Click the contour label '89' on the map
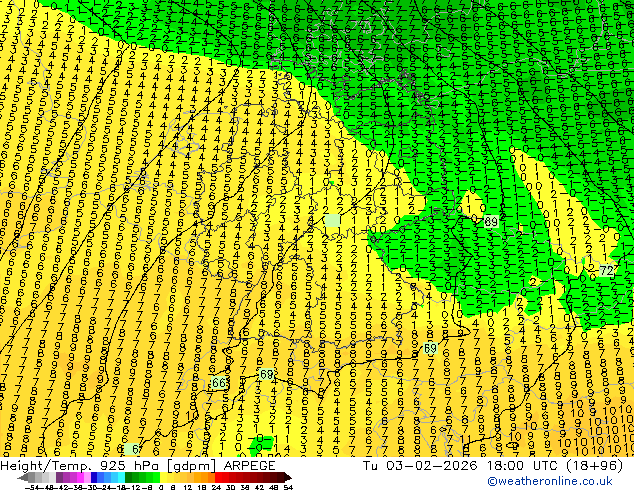 pyautogui.click(x=491, y=222)
